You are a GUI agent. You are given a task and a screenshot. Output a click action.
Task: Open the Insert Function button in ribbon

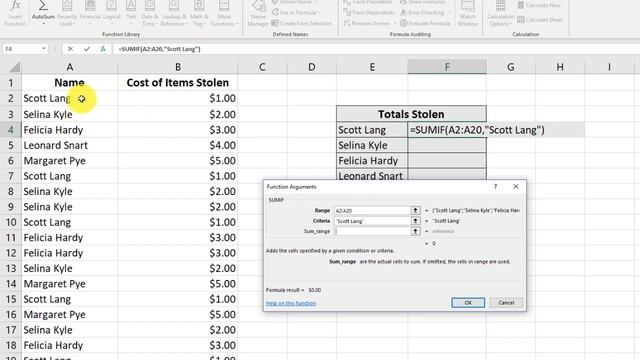tap(15, 13)
